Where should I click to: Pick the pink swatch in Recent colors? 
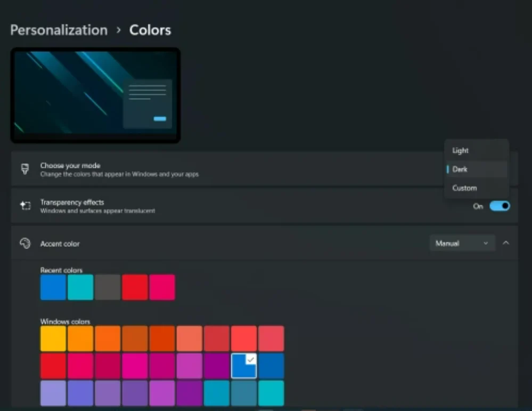(162, 287)
